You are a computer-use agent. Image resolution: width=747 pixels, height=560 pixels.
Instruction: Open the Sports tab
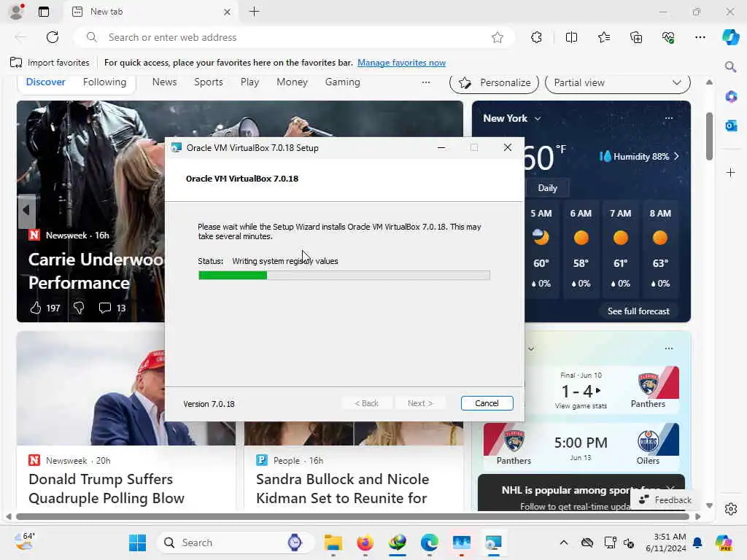click(x=208, y=82)
